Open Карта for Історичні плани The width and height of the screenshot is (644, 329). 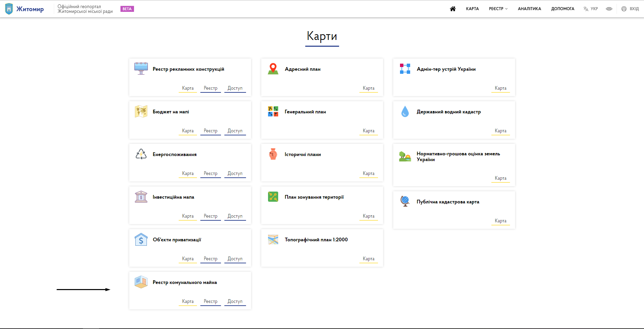click(x=369, y=174)
